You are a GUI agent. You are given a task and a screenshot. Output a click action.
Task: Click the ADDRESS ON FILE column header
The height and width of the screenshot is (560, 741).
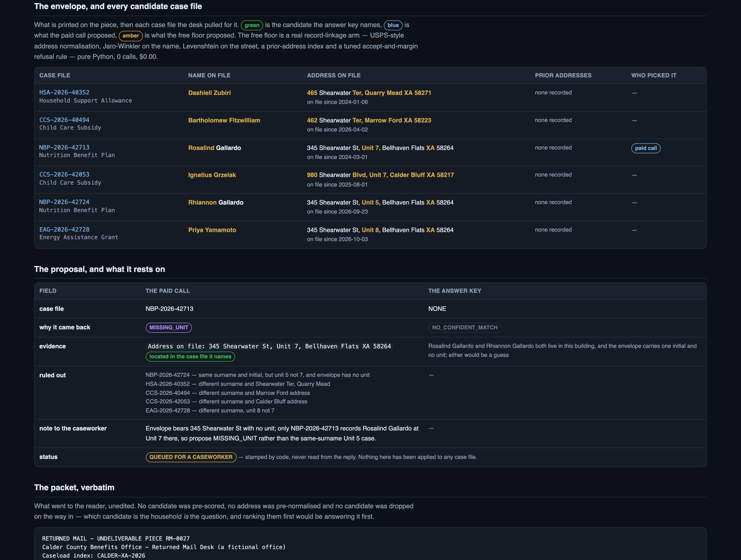tap(334, 75)
